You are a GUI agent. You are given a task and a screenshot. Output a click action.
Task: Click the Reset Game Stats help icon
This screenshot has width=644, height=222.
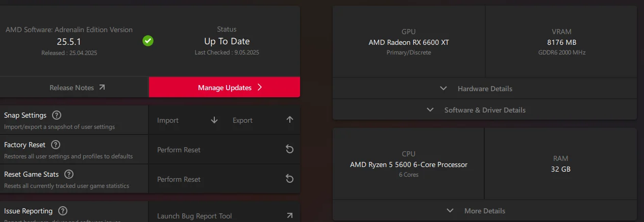click(x=69, y=174)
